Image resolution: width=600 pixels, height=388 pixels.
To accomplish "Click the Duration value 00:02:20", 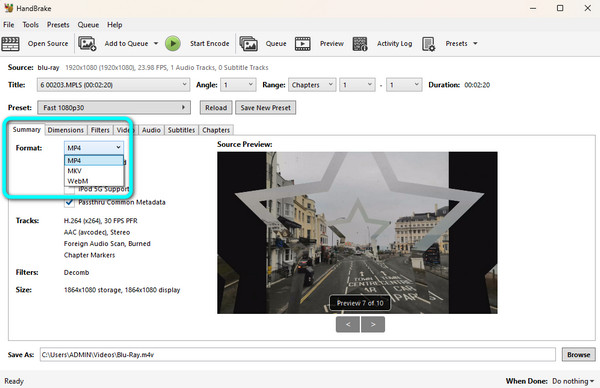I will 477,85.
